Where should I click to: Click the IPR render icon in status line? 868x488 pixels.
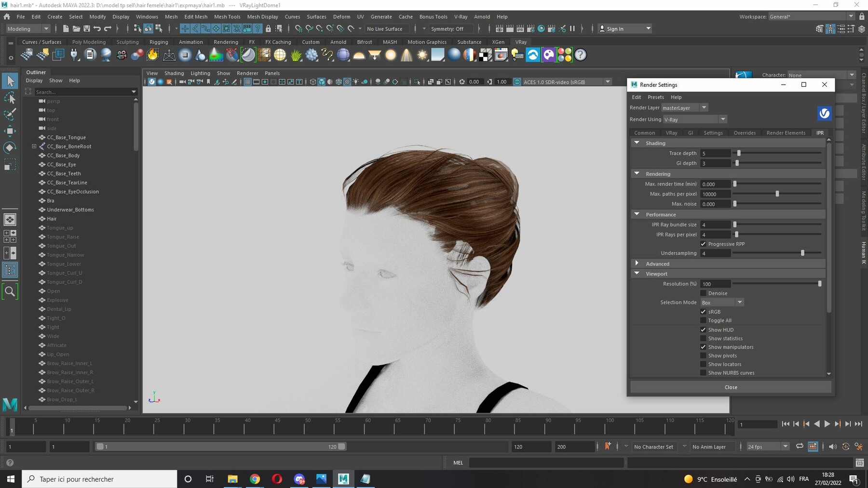tap(520, 29)
